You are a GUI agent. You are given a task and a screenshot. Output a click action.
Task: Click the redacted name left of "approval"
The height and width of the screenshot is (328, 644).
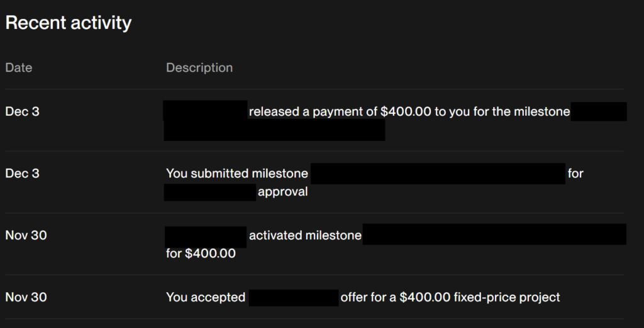pos(210,191)
